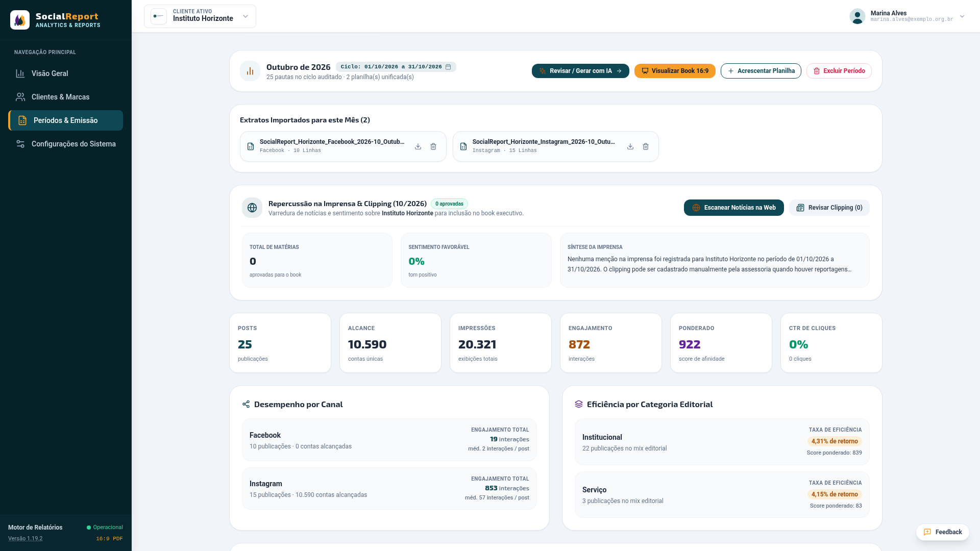This screenshot has width=980, height=551.
Task: Click the layers icon beside Eficiência por Categoria
Action: click(579, 404)
